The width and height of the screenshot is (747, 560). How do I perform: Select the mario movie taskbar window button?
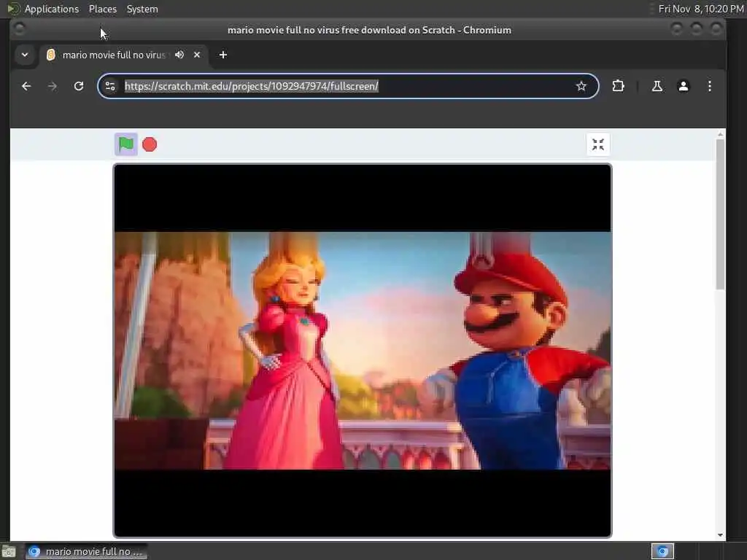click(86, 551)
